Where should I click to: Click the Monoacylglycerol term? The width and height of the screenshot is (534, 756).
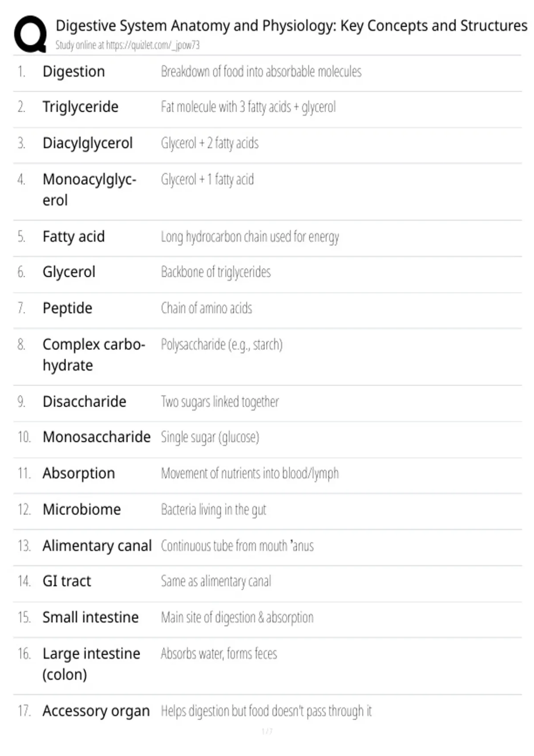pos(89,190)
